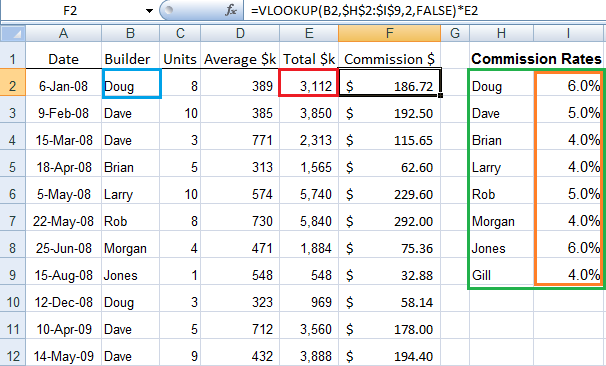This screenshot has height=366, width=606.
Task: Click the 'Units' header cell
Action: pyautogui.click(x=180, y=56)
